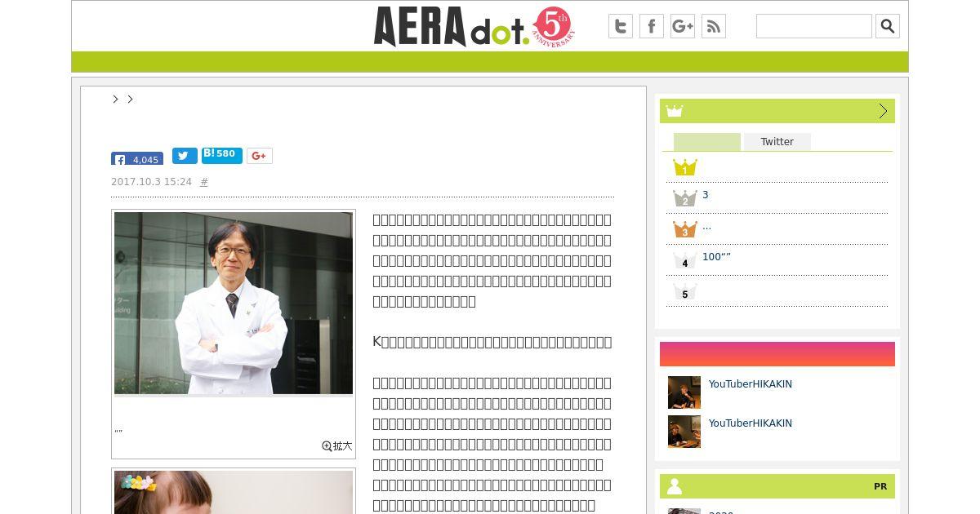980x514 pixels.
Task: Open the child with hair clips photo
Action: click(234, 492)
